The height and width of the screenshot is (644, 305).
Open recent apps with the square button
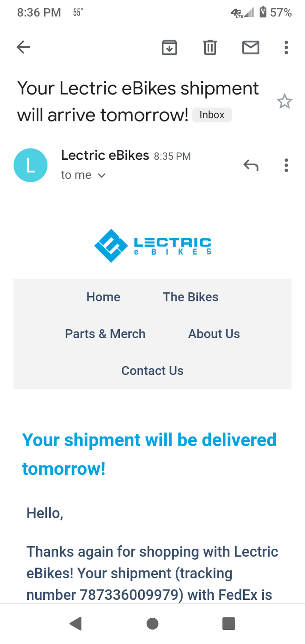tap(229, 623)
